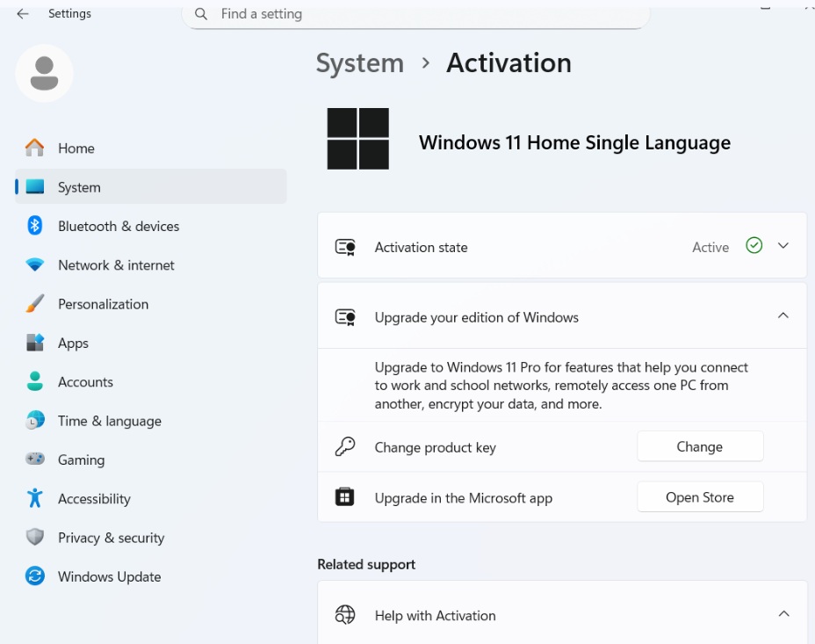
Task: Open Windows Update page
Action: tap(151, 577)
